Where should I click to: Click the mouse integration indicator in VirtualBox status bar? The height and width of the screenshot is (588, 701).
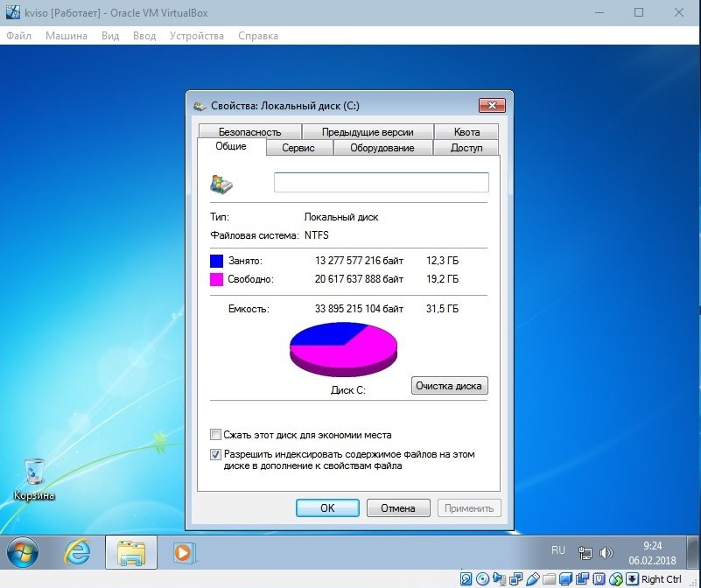click(615, 579)
